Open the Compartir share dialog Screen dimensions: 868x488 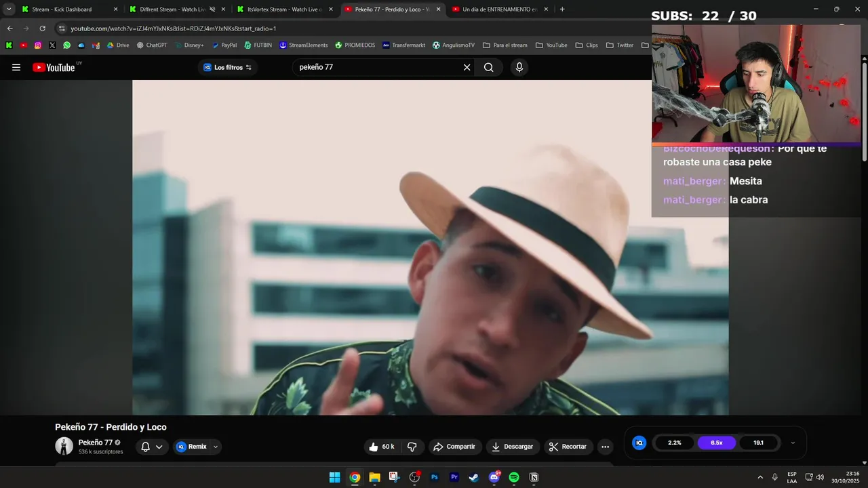454,447
